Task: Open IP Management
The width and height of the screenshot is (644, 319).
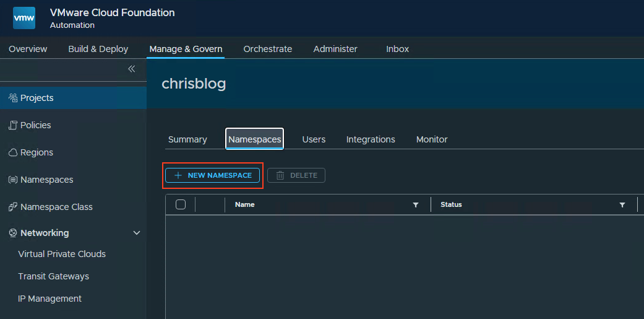Action: 49,299
